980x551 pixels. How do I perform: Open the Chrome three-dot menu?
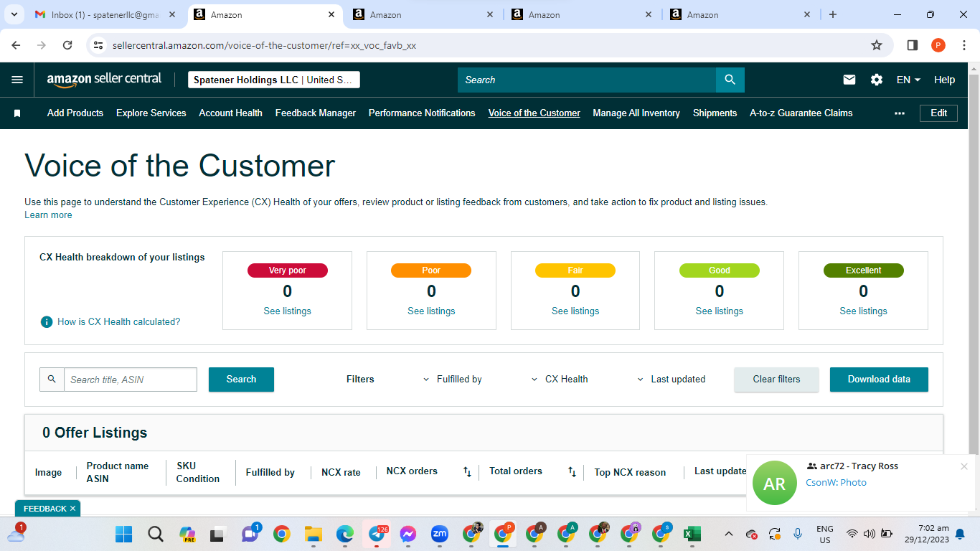click(x=963, y=45)
